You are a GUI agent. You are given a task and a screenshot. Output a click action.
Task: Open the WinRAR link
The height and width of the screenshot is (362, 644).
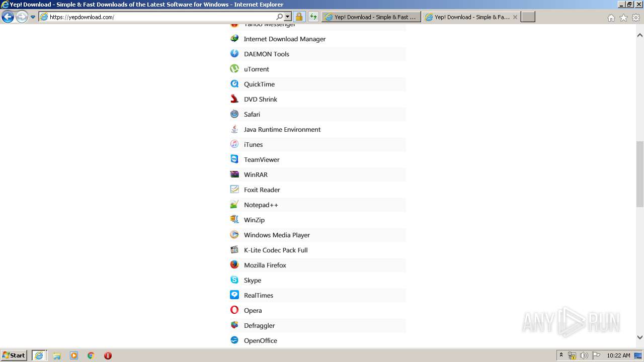coord(256,174)
